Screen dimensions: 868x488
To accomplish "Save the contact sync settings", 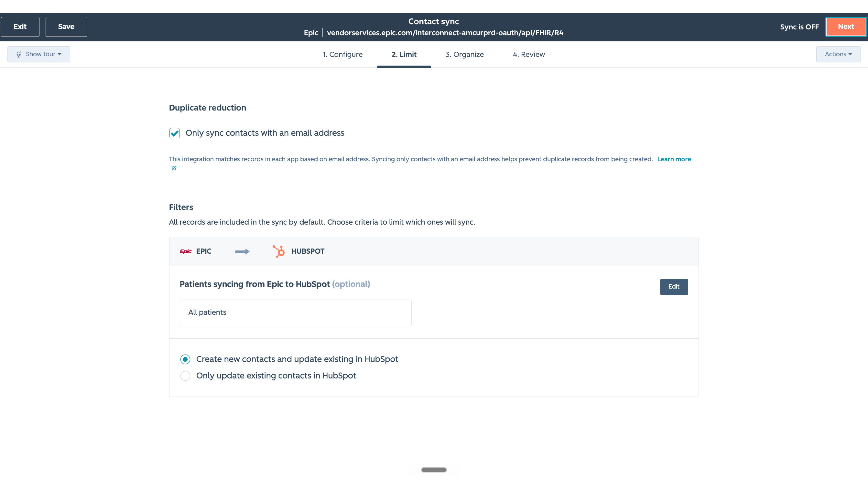I will pyautogui.click(x=66, y=27).
